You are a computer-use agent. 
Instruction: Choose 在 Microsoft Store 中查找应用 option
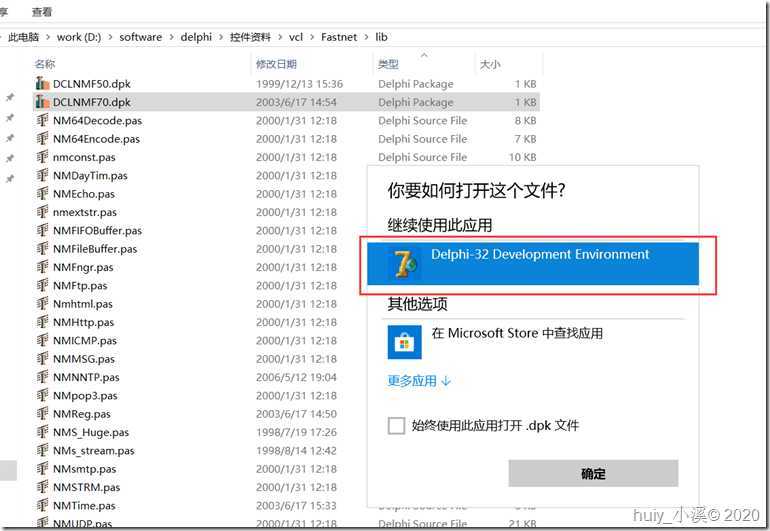click(x=517, y=333)
